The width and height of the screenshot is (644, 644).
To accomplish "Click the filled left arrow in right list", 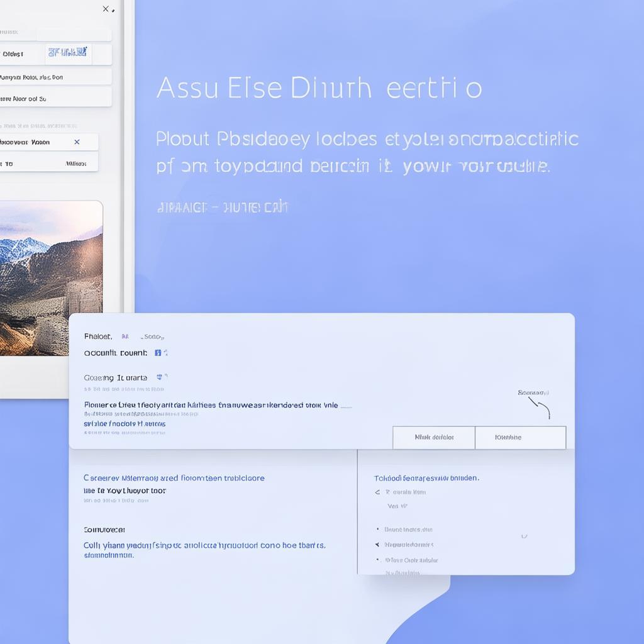I will click(377, 545).
